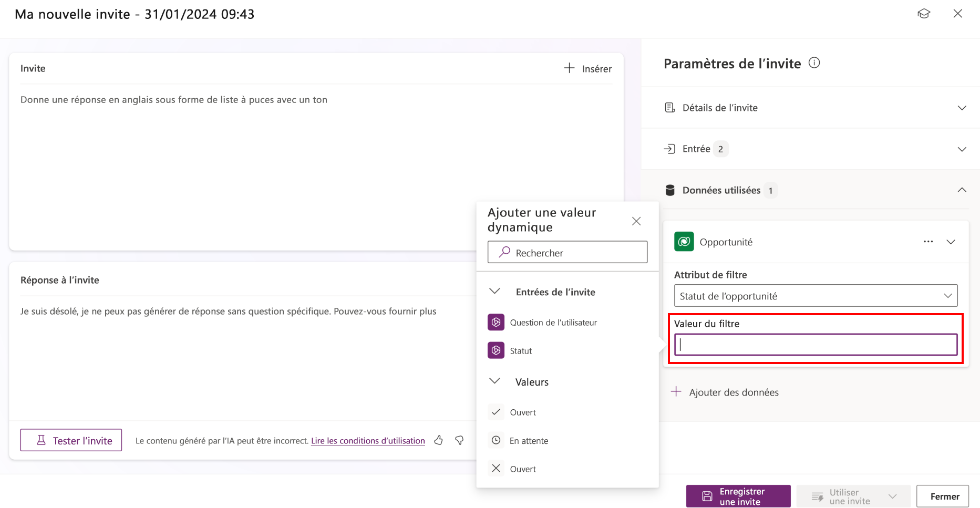Click the green Opportunité Dataverse icon
The width and height of the screenshot is (980, 508).
(x=684, y=242)
